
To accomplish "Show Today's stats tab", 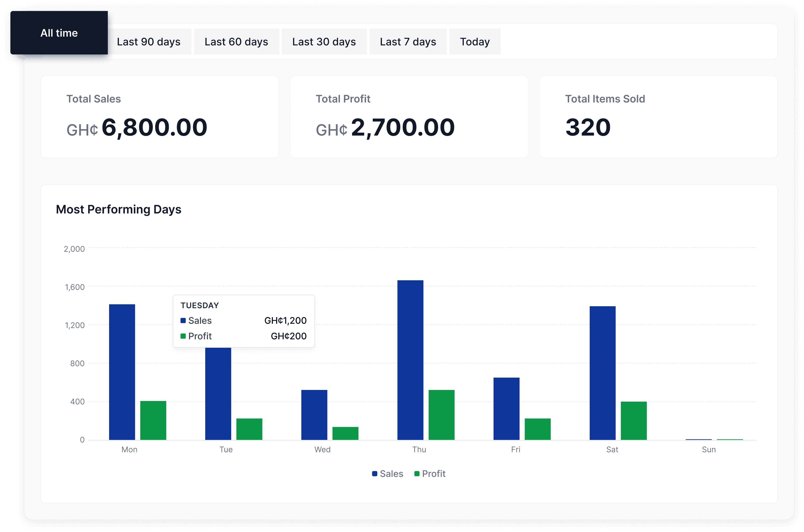I will 475,42.
